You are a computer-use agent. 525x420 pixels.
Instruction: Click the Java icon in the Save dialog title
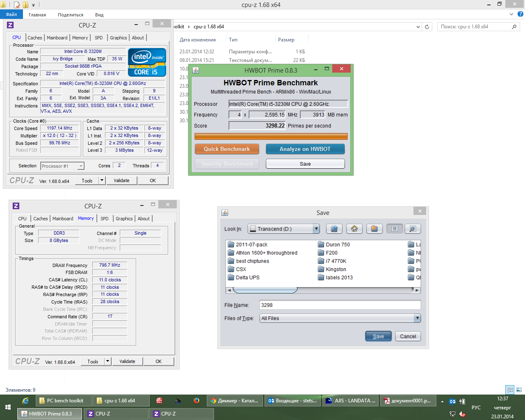point(225,212)
